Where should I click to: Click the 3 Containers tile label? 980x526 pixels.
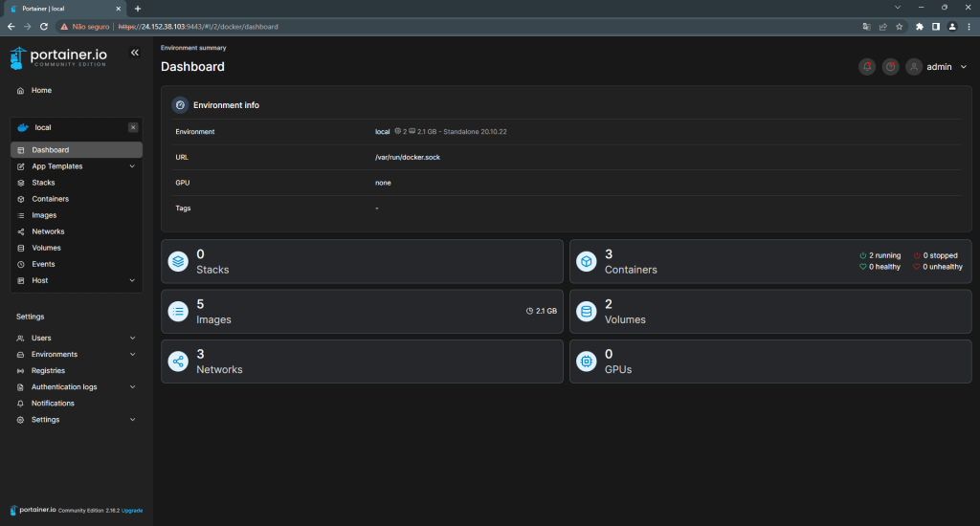(x=631, y=262)
